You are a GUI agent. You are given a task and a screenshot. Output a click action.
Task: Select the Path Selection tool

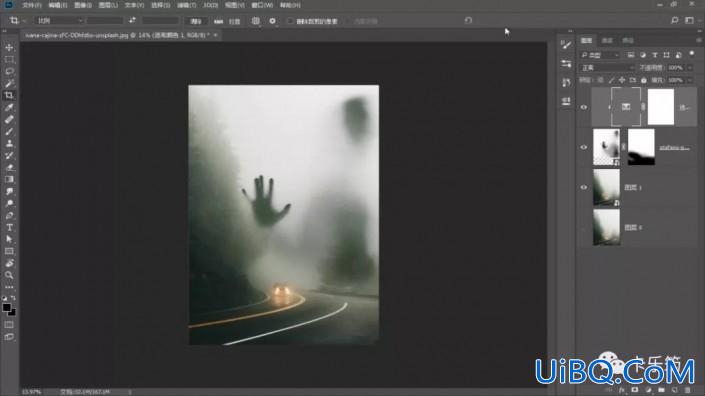pos(9,240)
